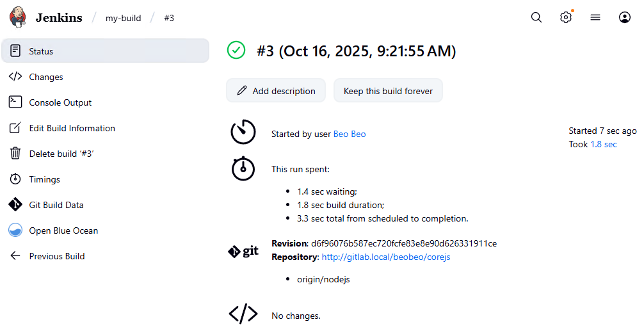
Task: Click the Add description button
Action: pos(276,91)
